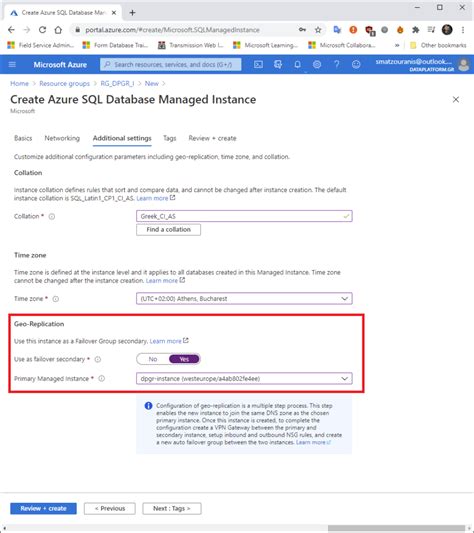Click the Google Translate extension icon
474x533 pixels.
[x=337, y=30]
